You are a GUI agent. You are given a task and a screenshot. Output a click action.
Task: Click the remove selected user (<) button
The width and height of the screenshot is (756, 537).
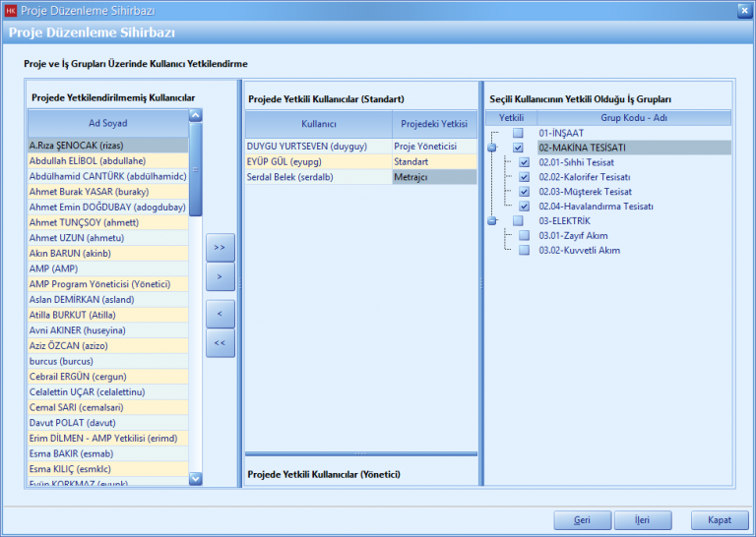pos(220,313)
